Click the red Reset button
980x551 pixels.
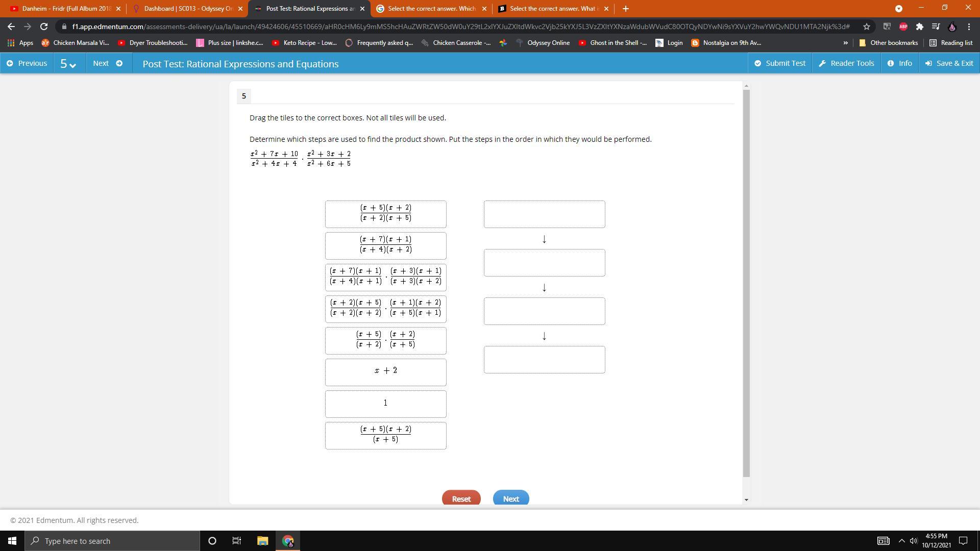coord(461,498)
